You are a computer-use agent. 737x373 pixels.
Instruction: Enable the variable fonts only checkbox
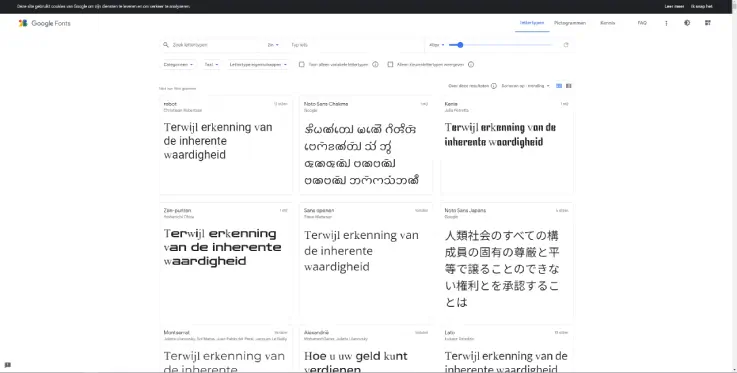pyautogui.click(x=302, y=65)
